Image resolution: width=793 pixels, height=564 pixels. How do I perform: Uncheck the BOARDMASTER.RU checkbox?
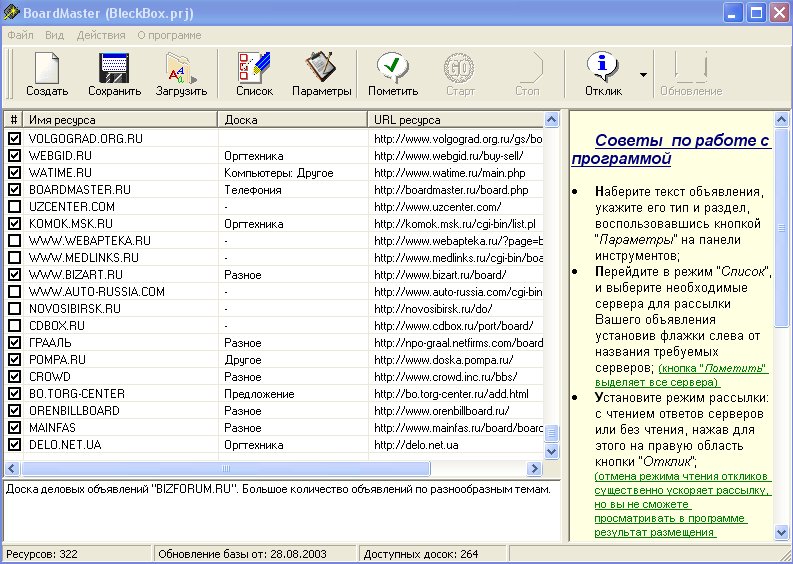[x=14, y=189]
